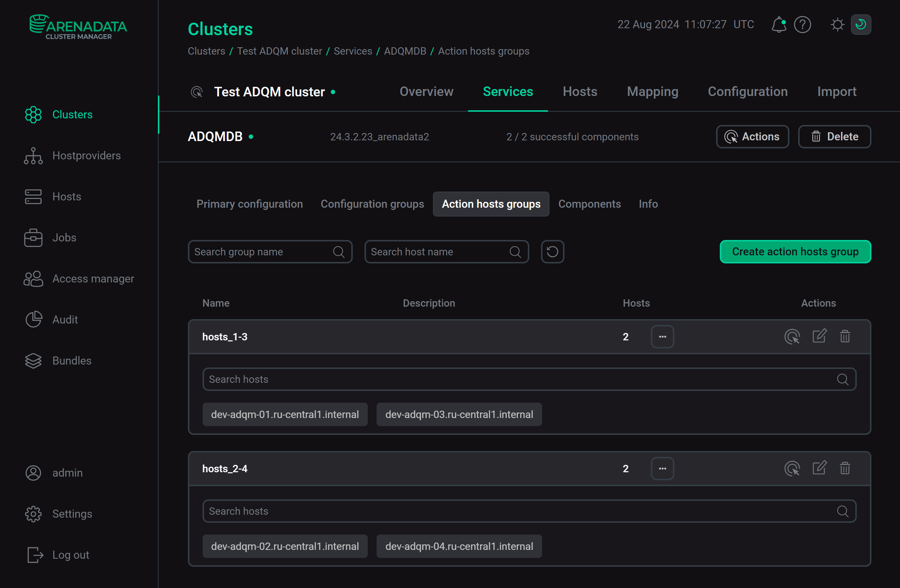The width and height of the screenshot is (900, 588).
Task: Open Hosts in the sidebar
Action: pos(53,197)
